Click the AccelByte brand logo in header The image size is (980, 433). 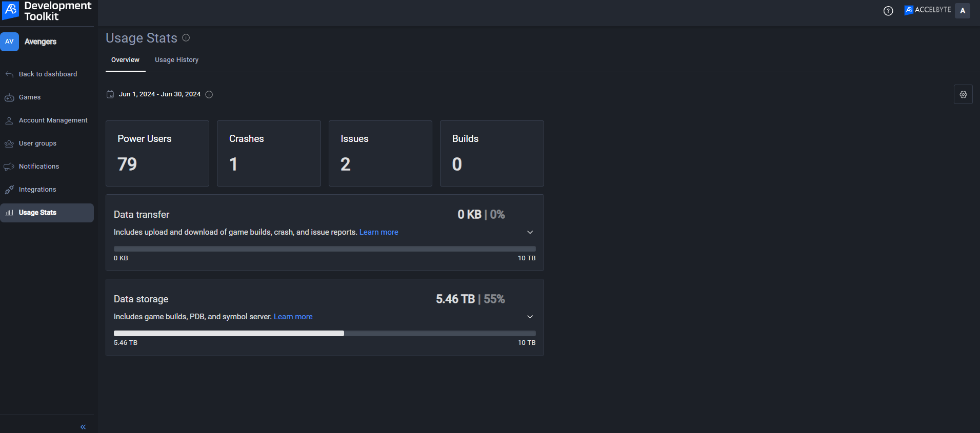click(x=928, y=10)
